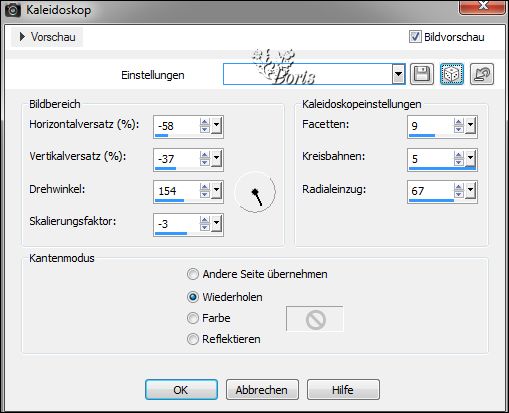Open the Kreisbahnen slider dropdown arrow
Screen dimensions: 509x413
click(x=471, y=158)
